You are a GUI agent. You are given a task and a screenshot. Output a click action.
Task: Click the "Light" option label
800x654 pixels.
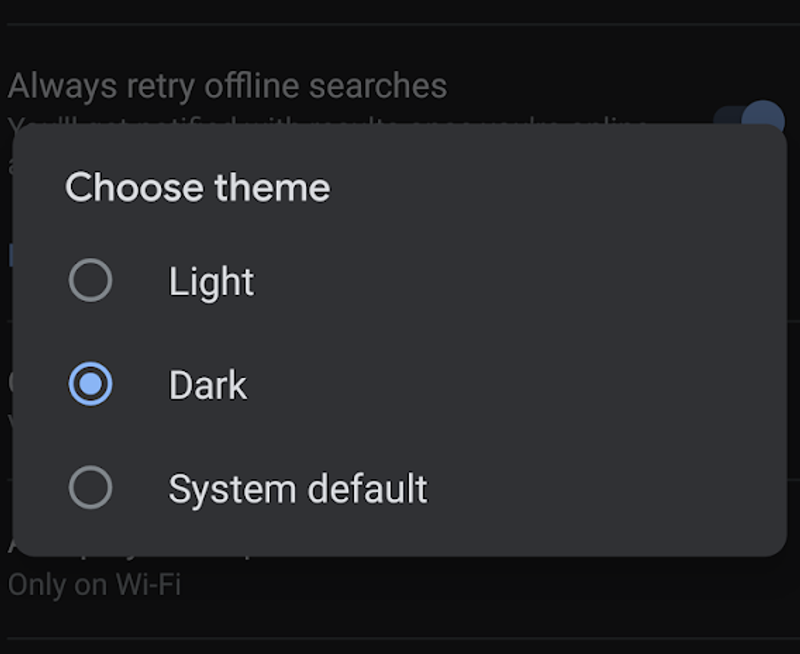[211, 282]
